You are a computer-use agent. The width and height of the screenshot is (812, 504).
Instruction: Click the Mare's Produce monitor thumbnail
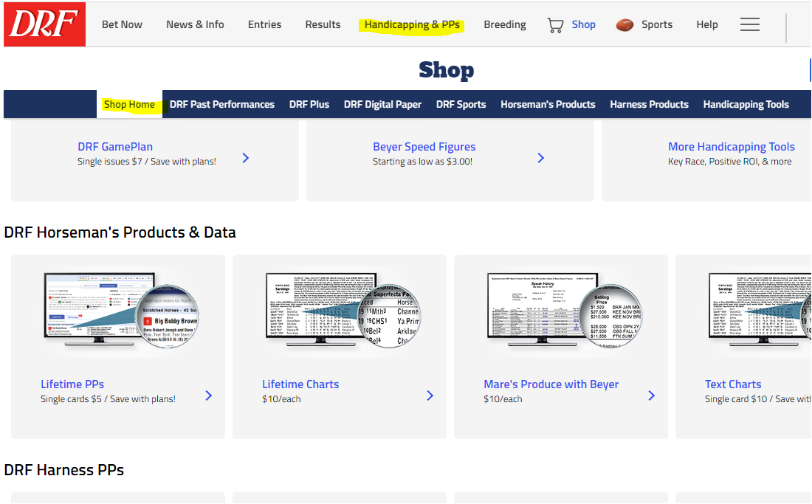[565, 309]
